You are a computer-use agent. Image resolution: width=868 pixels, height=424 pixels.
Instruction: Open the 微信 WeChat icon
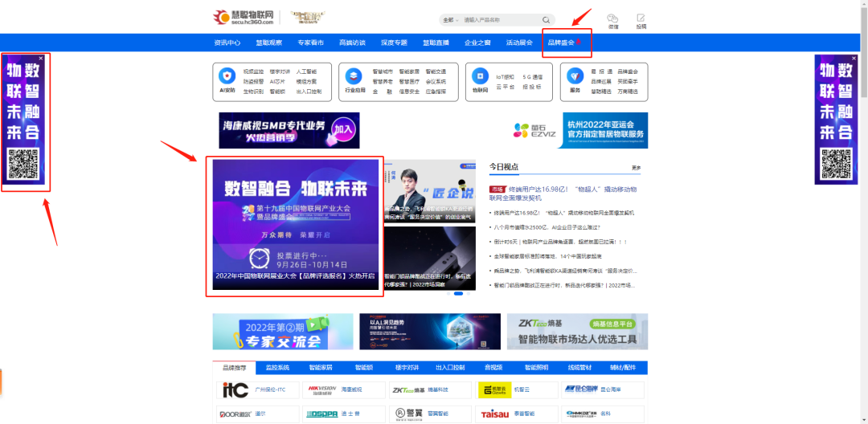tap(612, 18)
